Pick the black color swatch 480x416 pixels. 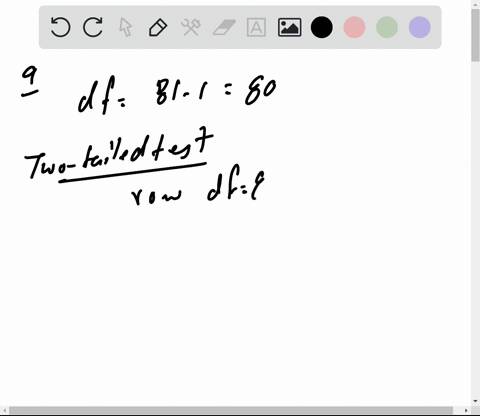pos(322,27)
